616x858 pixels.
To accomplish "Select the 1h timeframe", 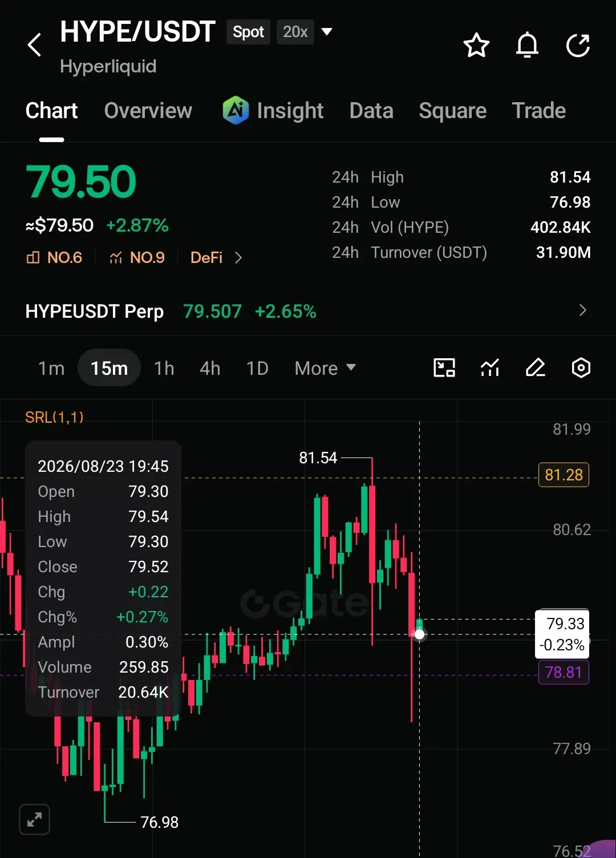I will [164, 369].
